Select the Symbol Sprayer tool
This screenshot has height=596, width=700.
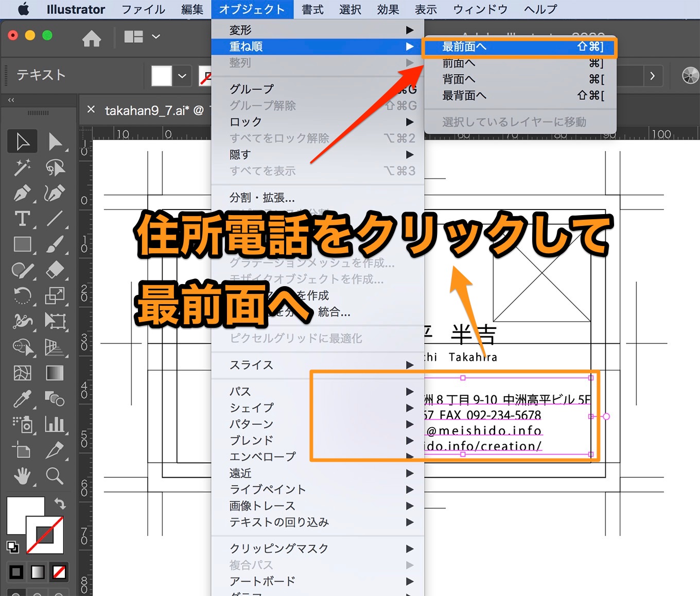(22, 424)
